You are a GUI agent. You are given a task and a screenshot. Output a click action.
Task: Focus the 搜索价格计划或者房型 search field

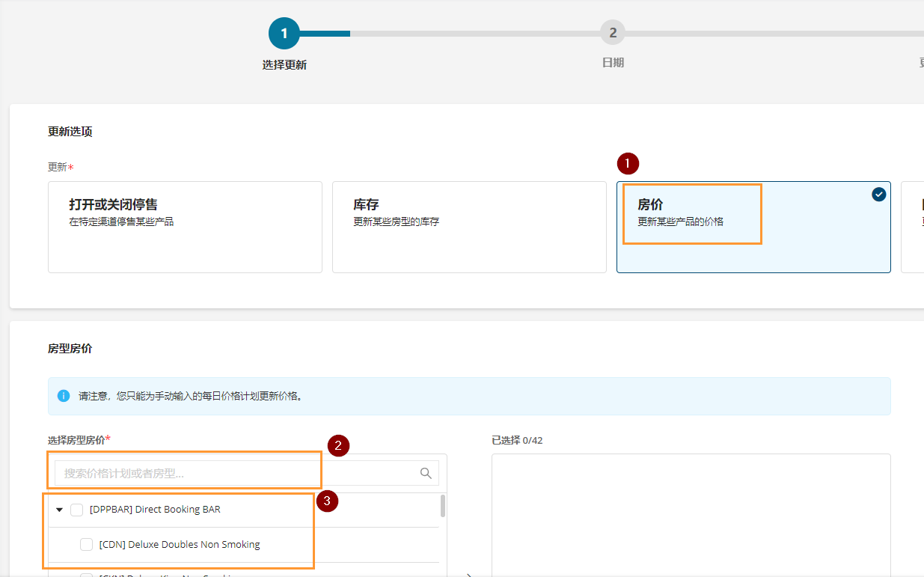point(247,473)
